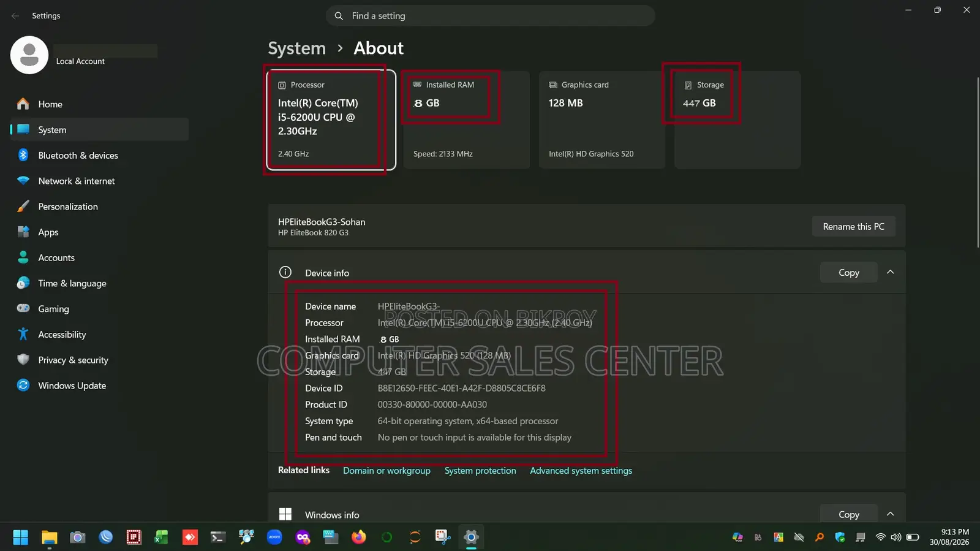Viewport: 980px width, 551px height.
Task: Open the Terminal taskbar icon
Action: pyautogui.click(x=218, y=538)
